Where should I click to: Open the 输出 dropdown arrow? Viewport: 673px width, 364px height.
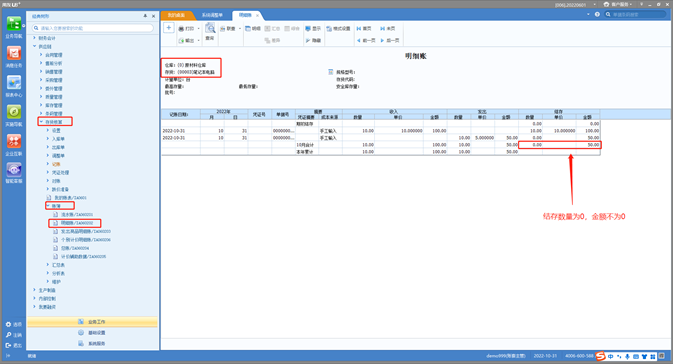198,40
